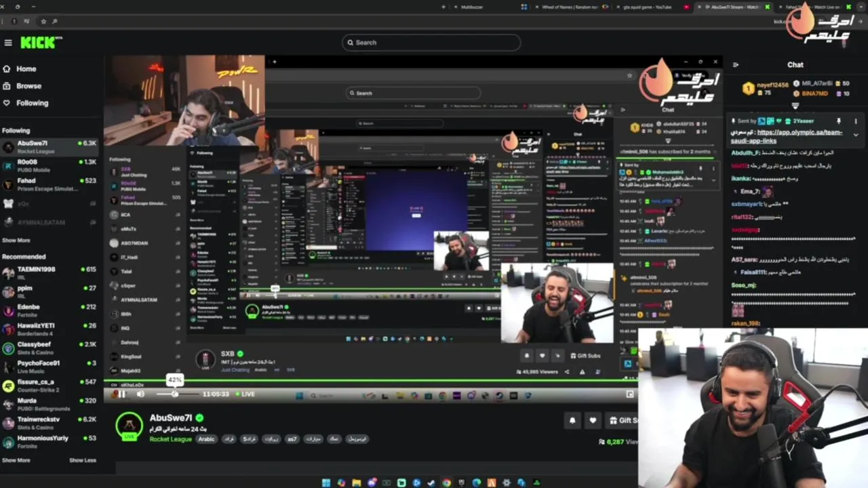Open R0o08 channel in Following list
This screenshot has width=868, height=488.
click(49, 165)
